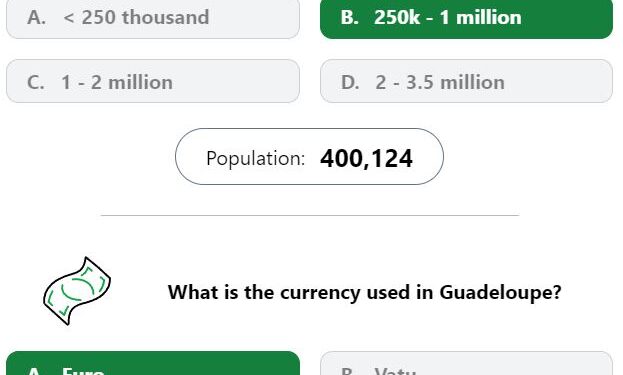Select answer '< 250 thousand'
The height and width of the screenshot is (375, 623).
coord(153,19)
